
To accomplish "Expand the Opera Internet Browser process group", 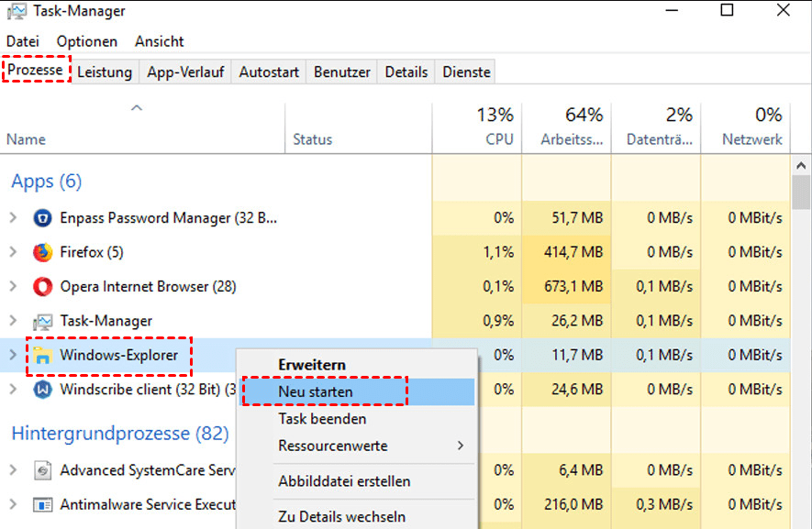I will [13, 287].
